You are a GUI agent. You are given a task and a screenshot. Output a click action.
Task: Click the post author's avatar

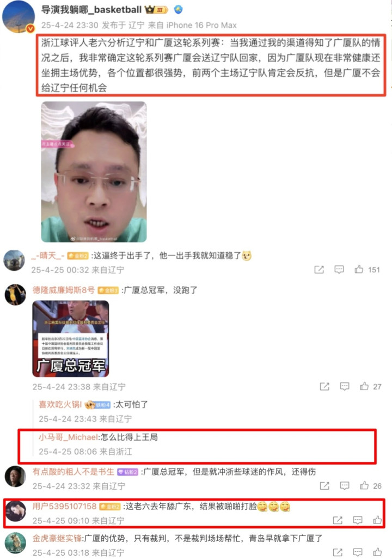19,17
